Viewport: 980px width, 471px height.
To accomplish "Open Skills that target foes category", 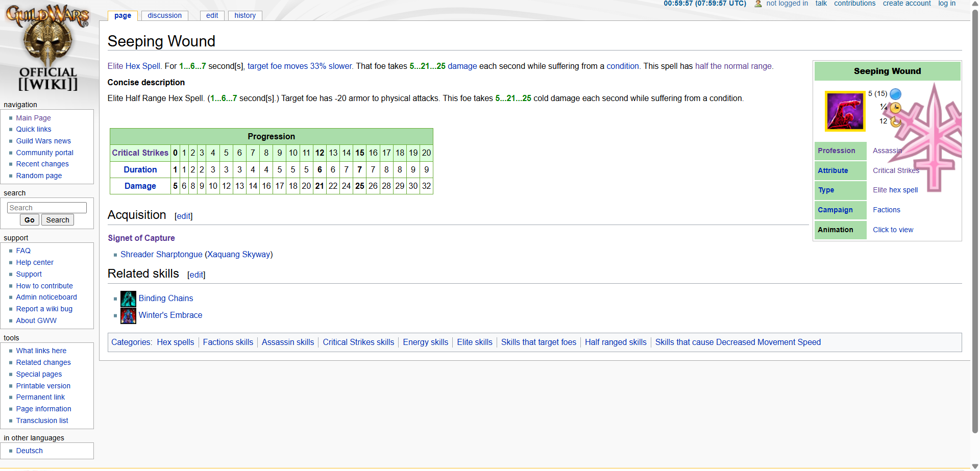I will pos(538,342).
